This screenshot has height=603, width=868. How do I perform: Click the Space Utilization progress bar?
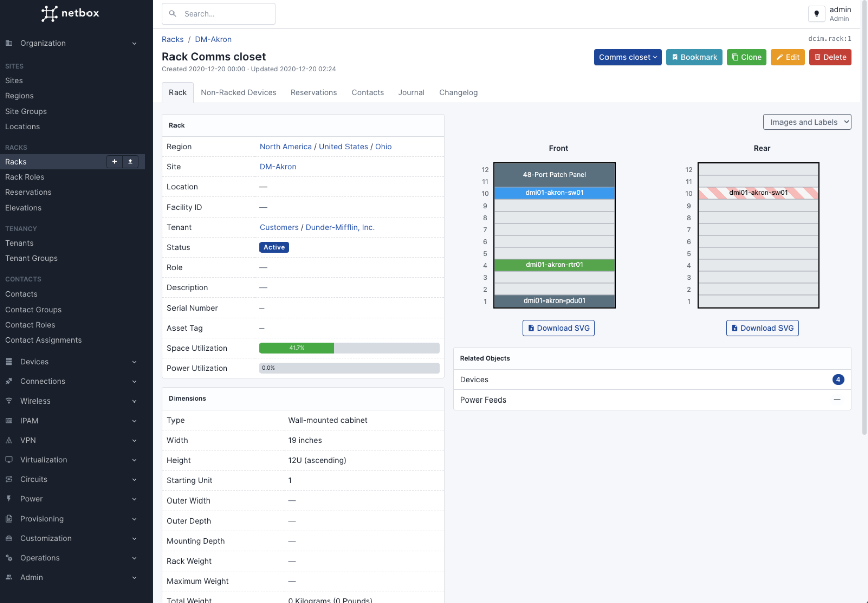click(349, 348)
